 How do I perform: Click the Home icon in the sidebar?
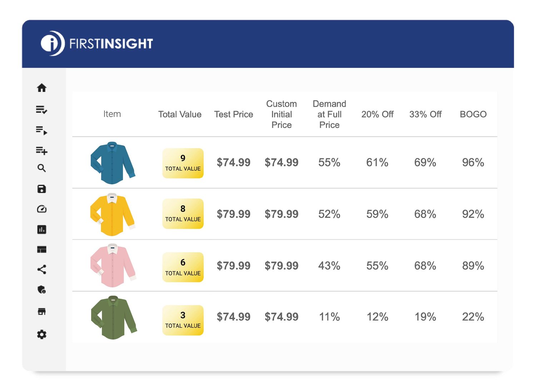pos(42,88)
